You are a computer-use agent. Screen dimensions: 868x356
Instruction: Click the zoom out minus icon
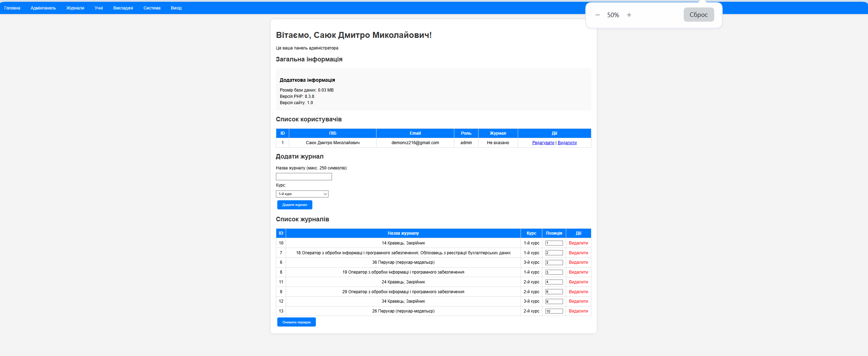[x=597, y=15]
